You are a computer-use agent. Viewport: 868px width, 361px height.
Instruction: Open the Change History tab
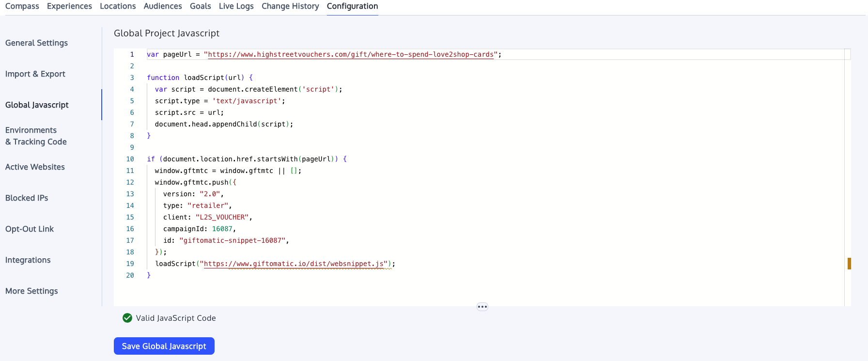point(290,6)
